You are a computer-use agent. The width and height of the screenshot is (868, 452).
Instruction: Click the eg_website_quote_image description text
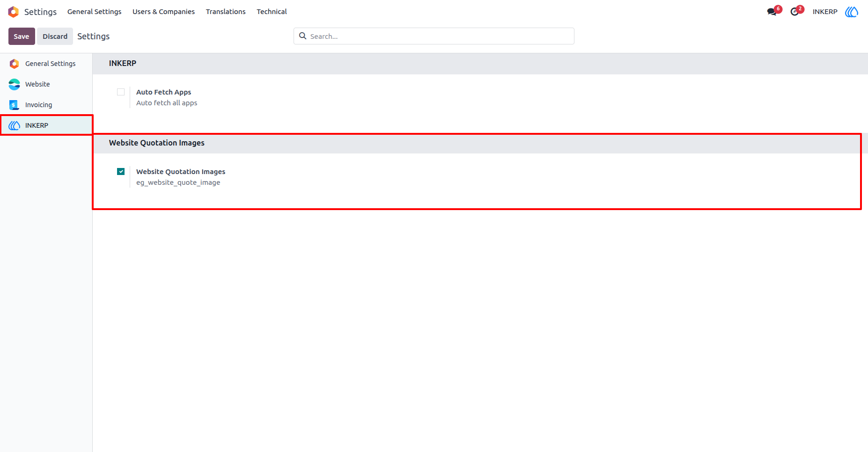pos(178,182)
